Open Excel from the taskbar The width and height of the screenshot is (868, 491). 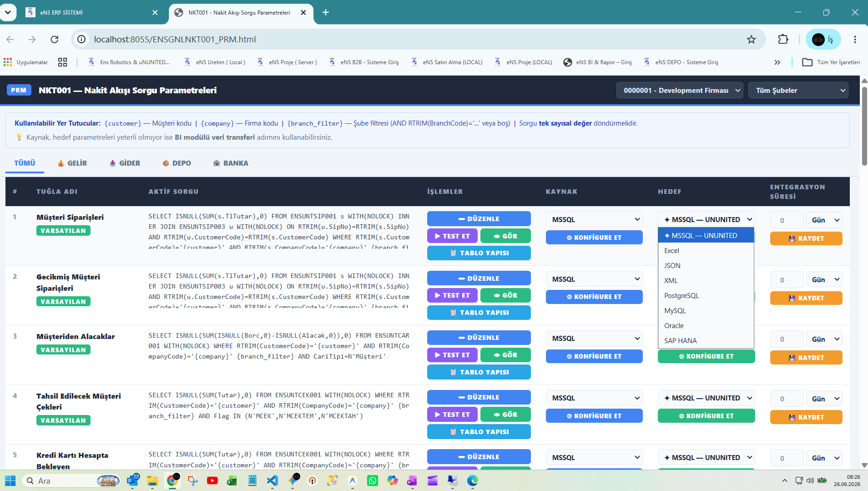tap(232, 481)
